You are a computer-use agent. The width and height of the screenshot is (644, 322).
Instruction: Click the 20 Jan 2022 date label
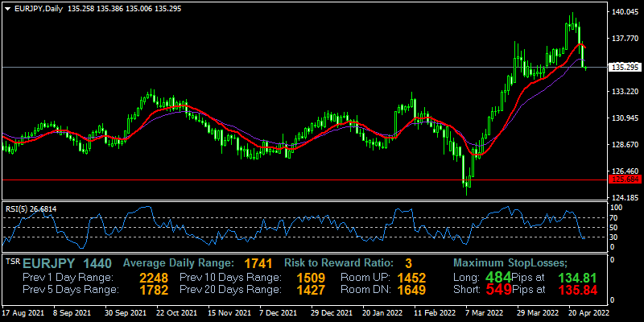pos(382,312)
